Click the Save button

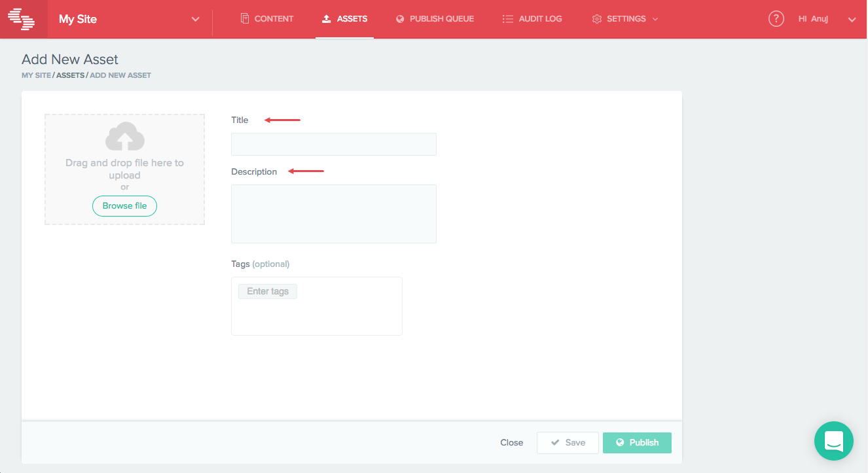coord(568,443)
